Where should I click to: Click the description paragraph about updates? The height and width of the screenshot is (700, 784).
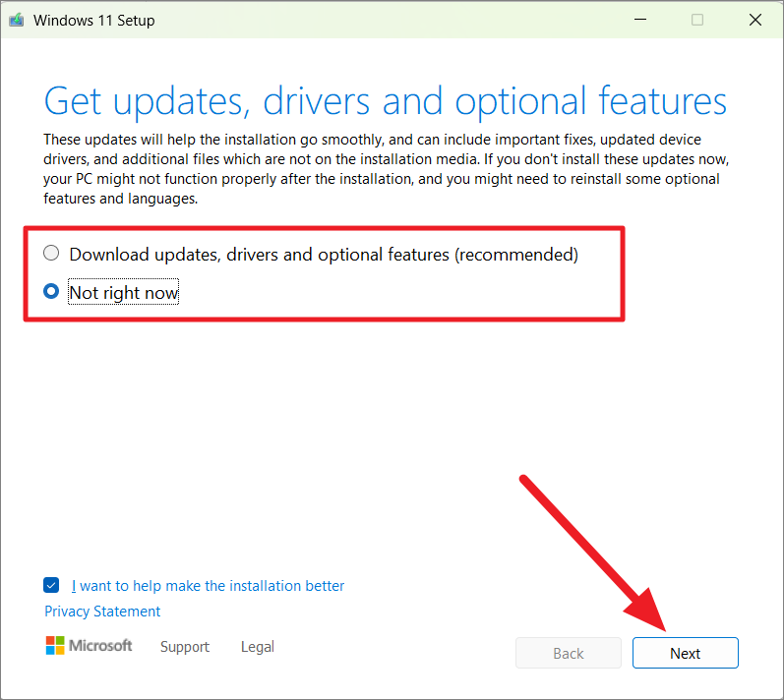(386, 169)
